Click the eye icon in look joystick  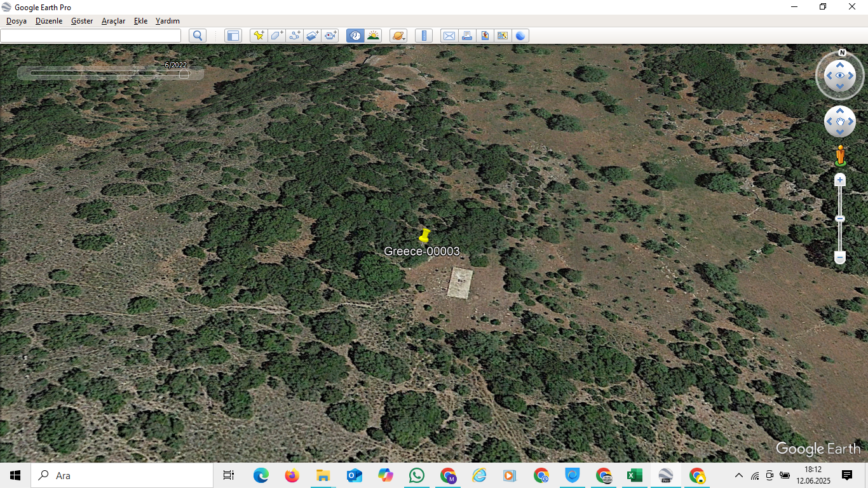(840, 76)
